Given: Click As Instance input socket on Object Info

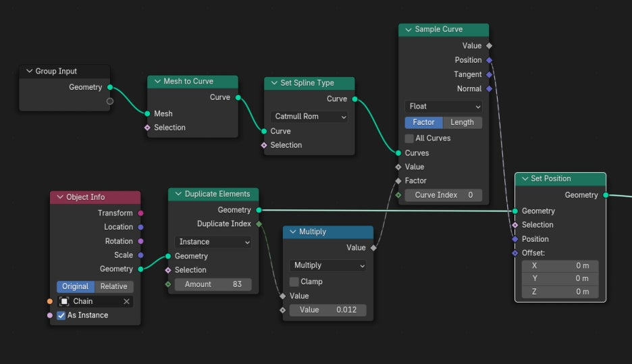Looking at the screenshot, I should coord(50,315).
